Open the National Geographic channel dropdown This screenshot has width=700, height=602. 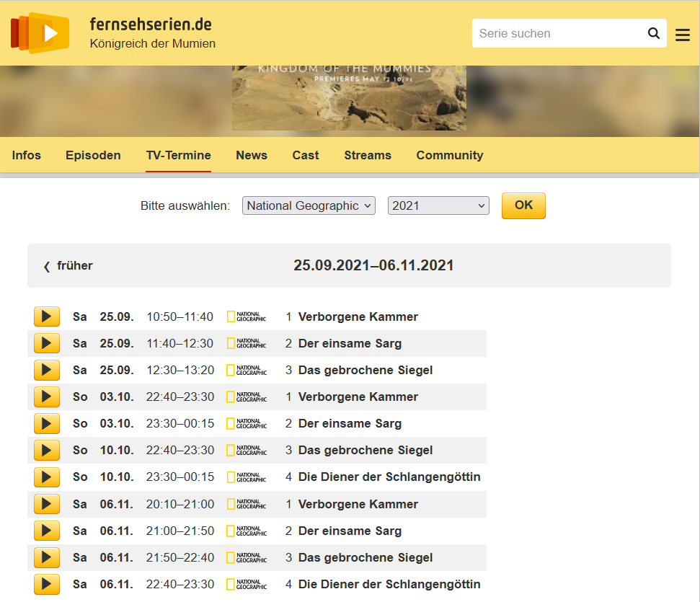pyautogui.click(x=309, y=205)
